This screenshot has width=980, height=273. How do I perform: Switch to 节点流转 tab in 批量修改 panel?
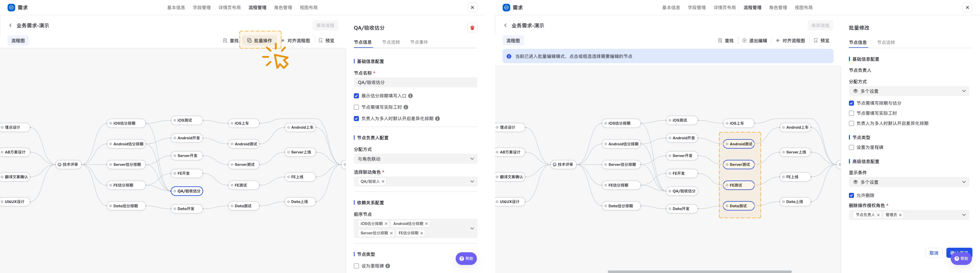click(x=886, y=43)
